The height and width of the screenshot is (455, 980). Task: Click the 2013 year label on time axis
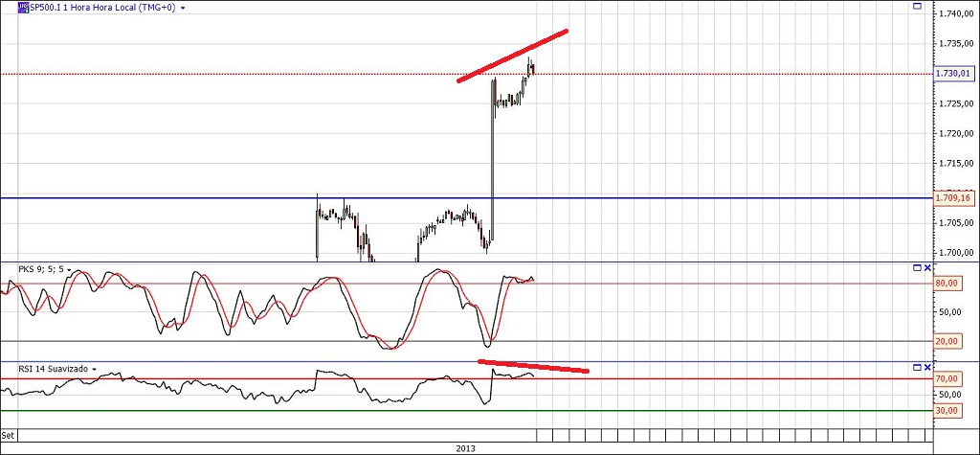pyautogui.click(x=466, y=448)
